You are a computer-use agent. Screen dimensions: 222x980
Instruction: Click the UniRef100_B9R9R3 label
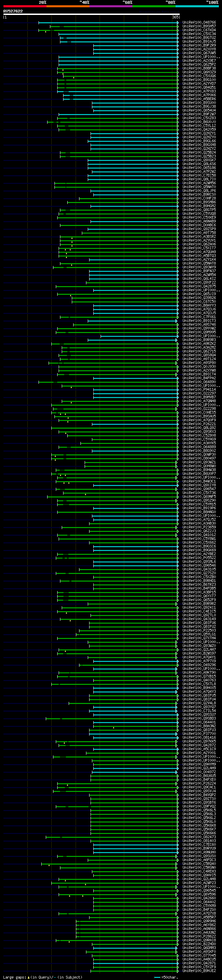tap(199, 340)
